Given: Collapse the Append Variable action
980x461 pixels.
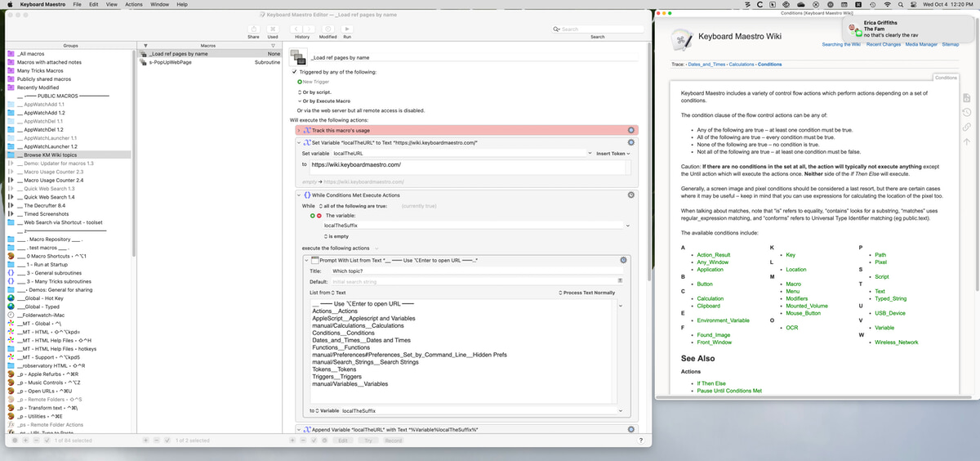Looking at the screenshot, I should pyautogui.click(x=299, y=428).
